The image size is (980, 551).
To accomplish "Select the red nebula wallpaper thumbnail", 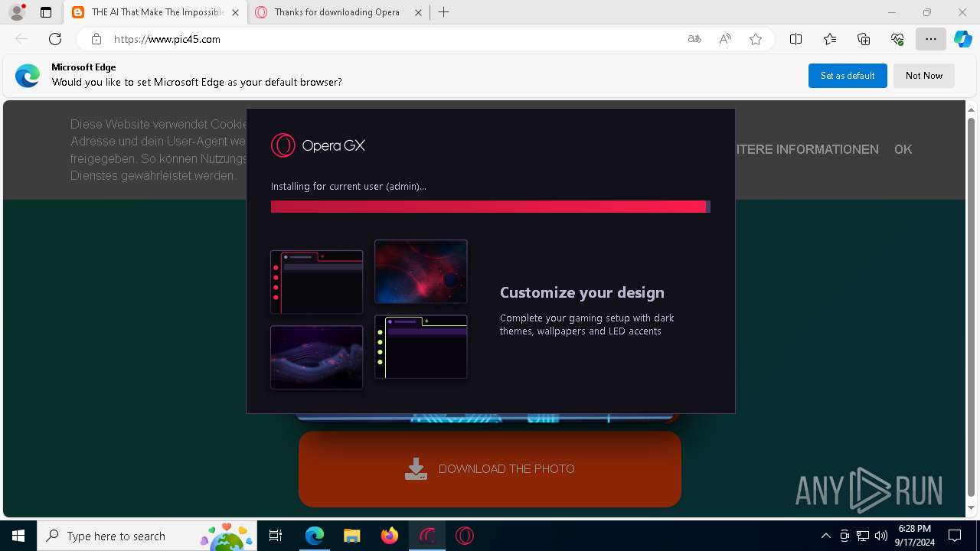I will pyautogui.click(x=421, y=272).
